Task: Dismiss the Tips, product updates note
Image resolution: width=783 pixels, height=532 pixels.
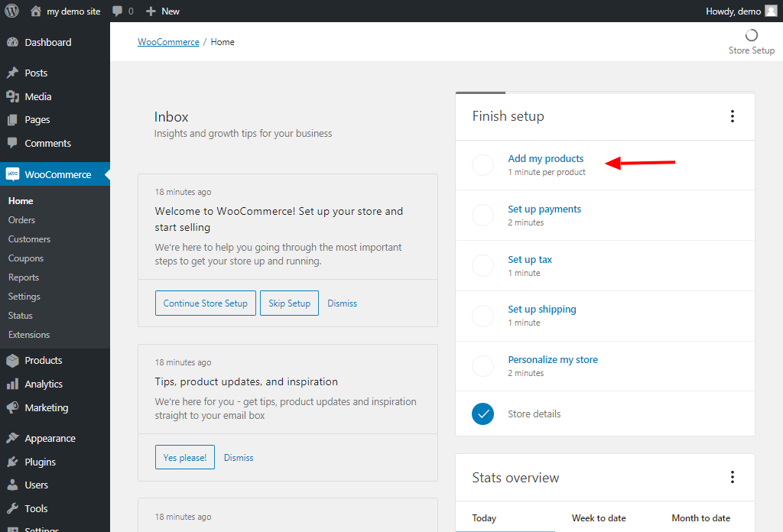Action: [239, 457]
